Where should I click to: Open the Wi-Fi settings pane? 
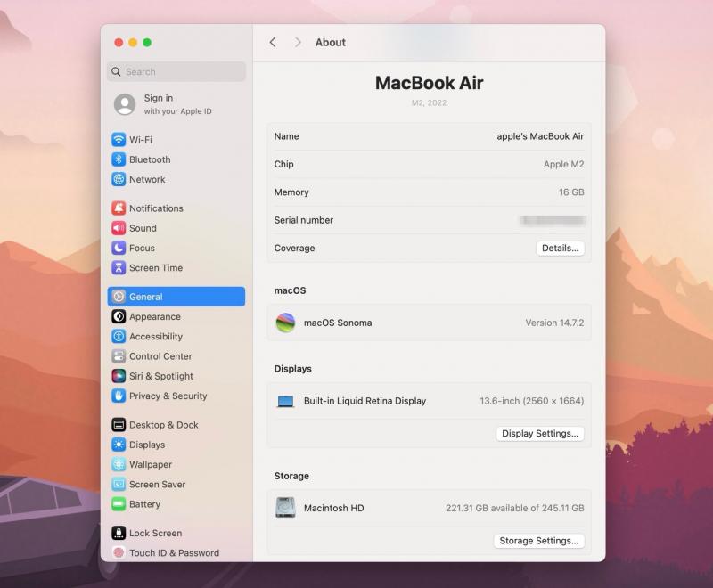click(176, 140)
